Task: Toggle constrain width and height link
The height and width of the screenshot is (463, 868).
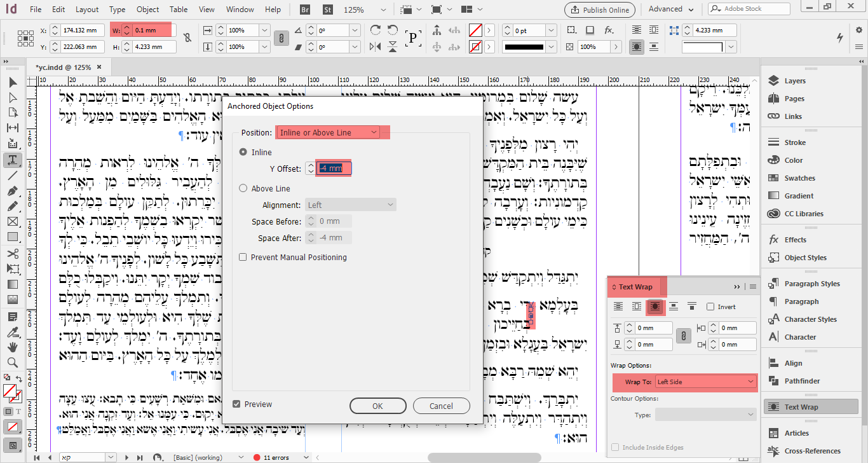Action: [x=187, y=38]
